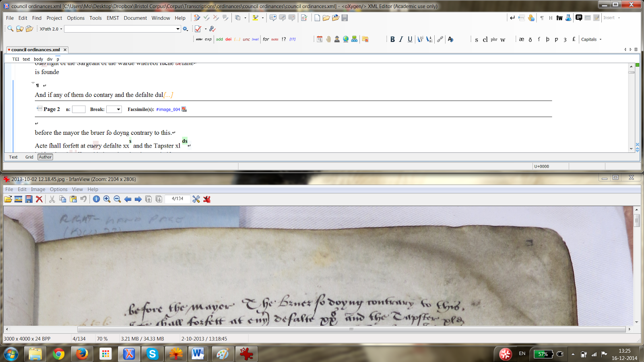
Task: Switch to Grid editing mode tab
Action: point(29,157)
